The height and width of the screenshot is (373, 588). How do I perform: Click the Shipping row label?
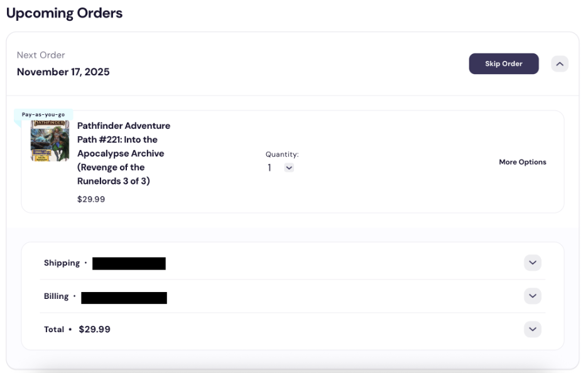point(62,263)
